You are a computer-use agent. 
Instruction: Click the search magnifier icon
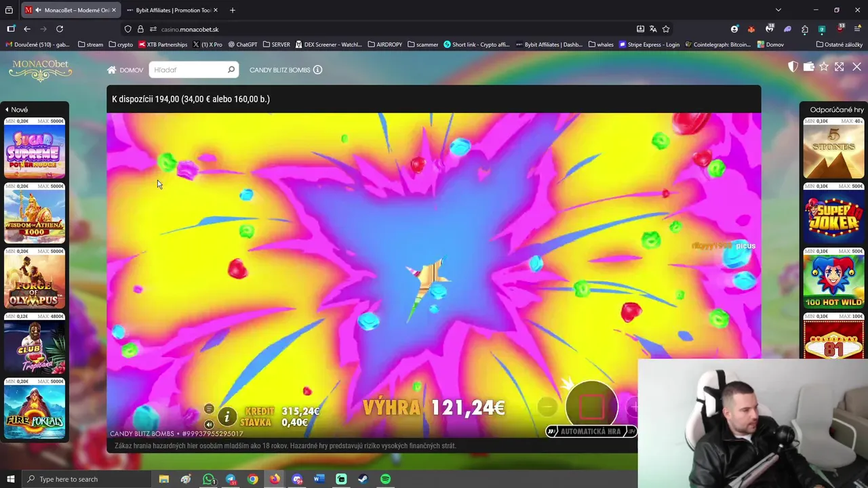click(231, 70)
